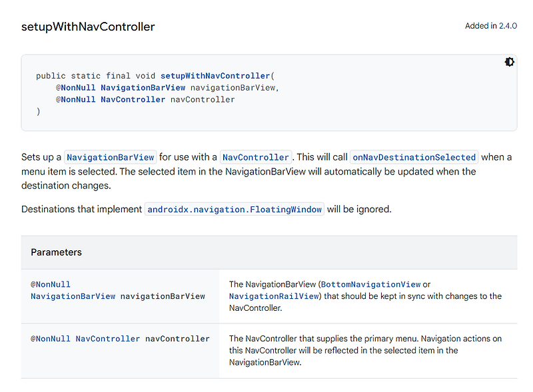Click @NonNull in NavController parameter row
533x392 pixels.
tap(51, 339)
